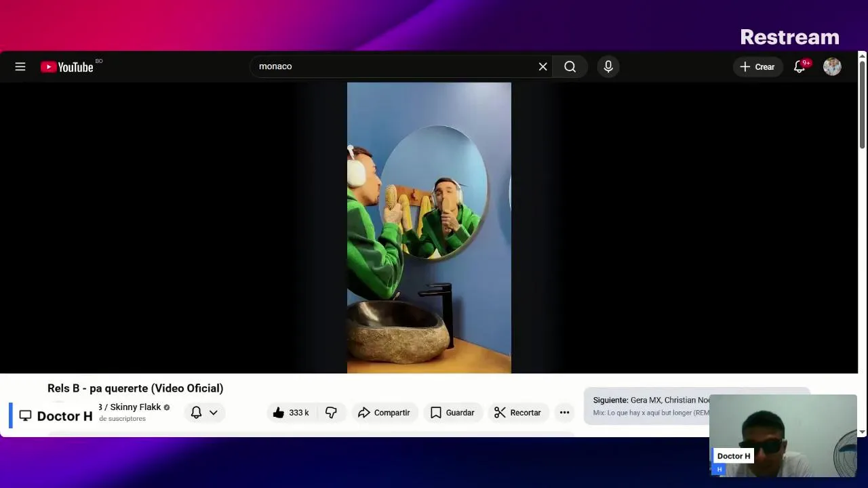Expand subscription notification chevron dropdown

213,412
